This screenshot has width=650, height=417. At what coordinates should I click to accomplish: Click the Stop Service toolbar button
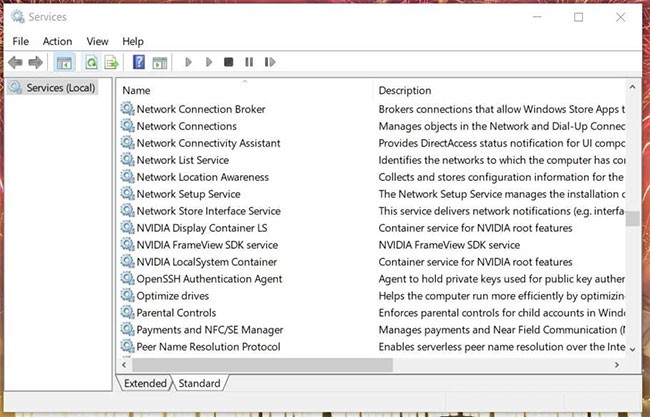229,63
